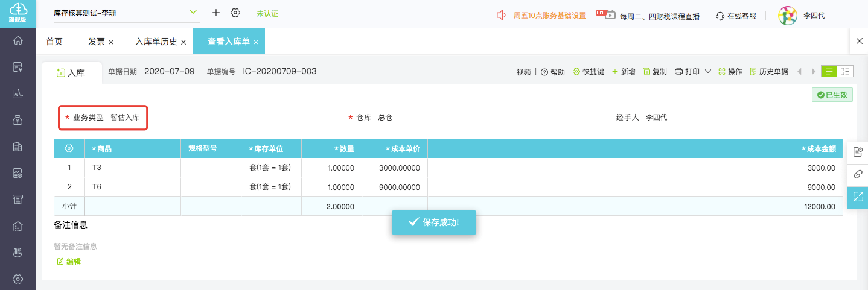Switch to the detailed card view toggle

[845, 71]
